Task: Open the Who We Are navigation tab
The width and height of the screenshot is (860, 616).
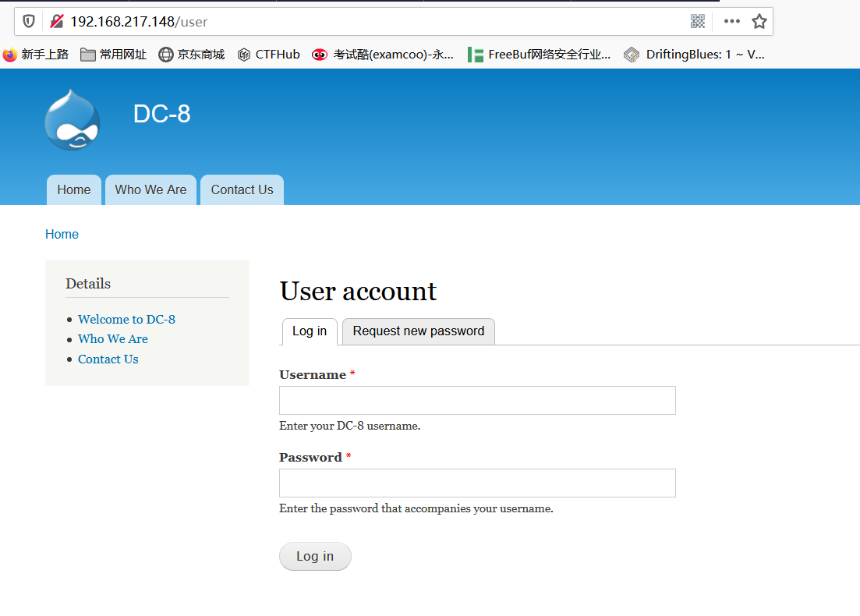Action: tap(150, 189)
